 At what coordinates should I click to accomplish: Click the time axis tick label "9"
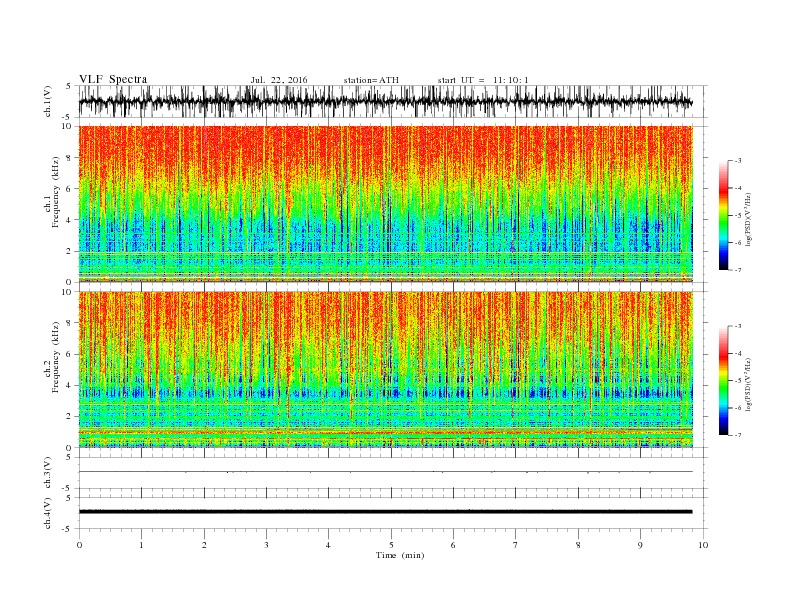pos(640,545)
